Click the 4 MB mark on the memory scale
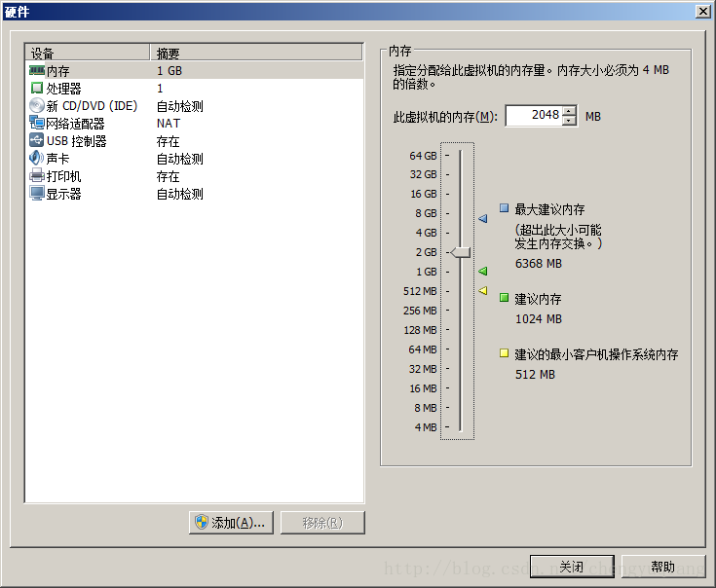Image resolution: width=716 pixels, height=588 pixels. (426, 427)
